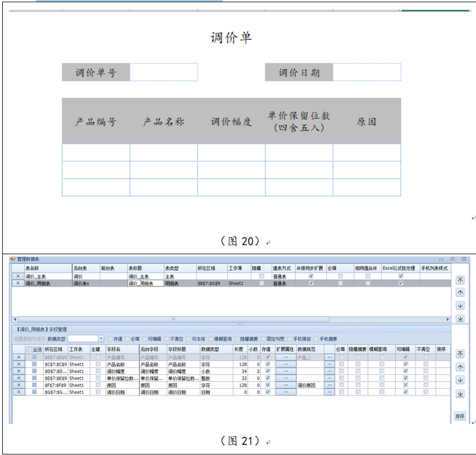
Task: Click the empty 调价单号 input cell
Action: click(x=163, y=72)
